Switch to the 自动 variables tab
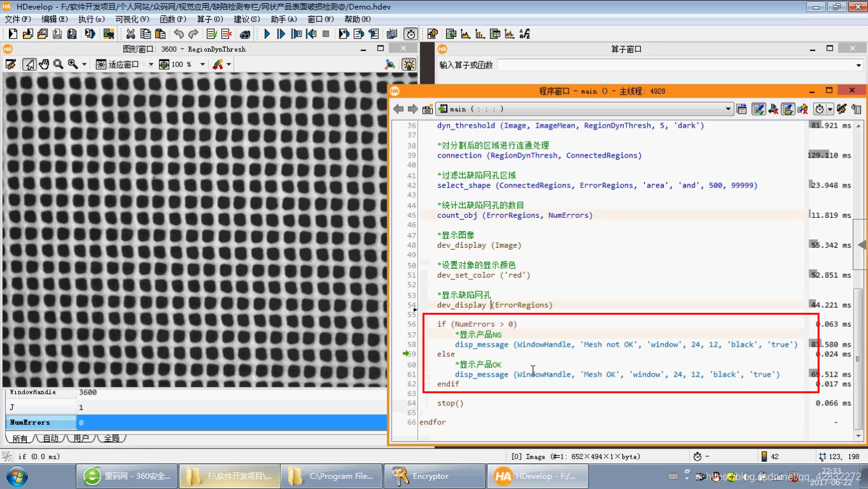The height and width of the screenshot is (489, 868). coord(50,439)
